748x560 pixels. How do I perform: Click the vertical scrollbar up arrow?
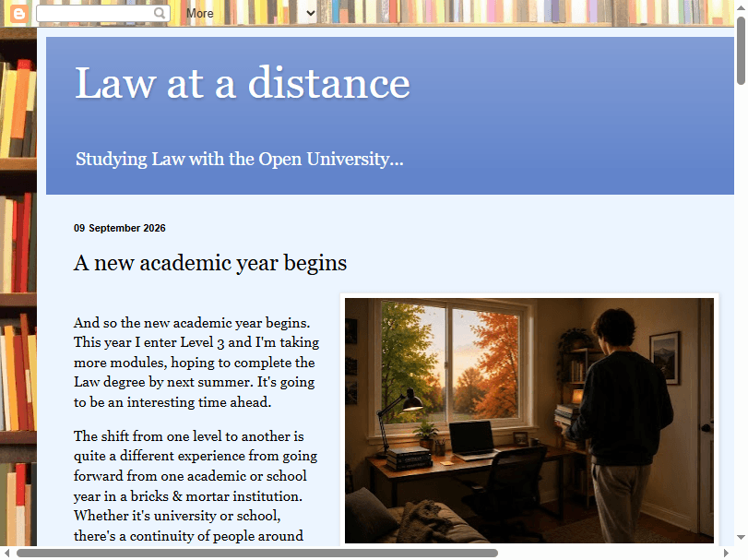click(x=741, y=7)
